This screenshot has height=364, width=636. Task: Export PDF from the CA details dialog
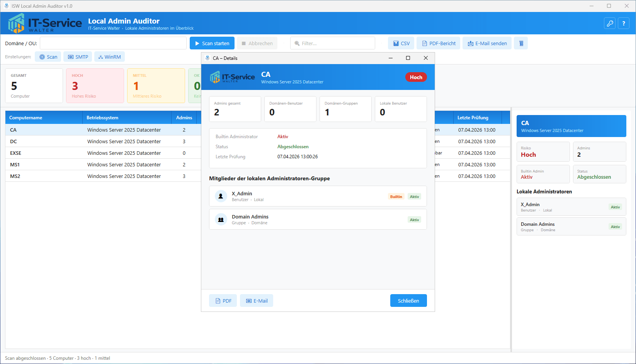[x=223, y=301]
